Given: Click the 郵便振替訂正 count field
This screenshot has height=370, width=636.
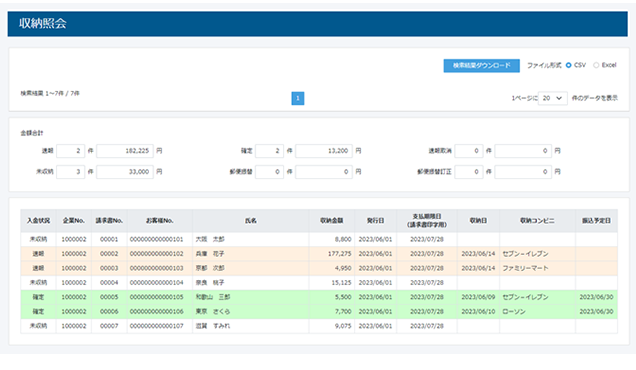Looking at the screenshot, I should coord(468,172).
